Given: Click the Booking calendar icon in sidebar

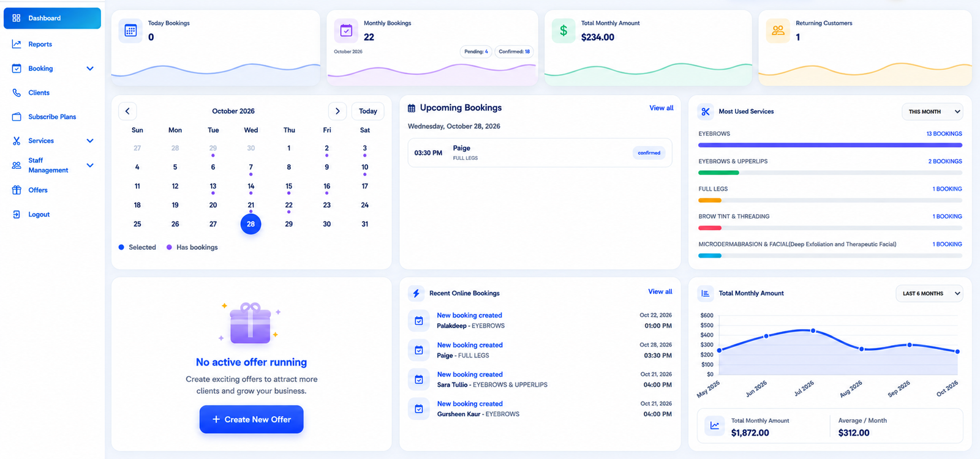Looking at the screenshot, I should [17, 69].
